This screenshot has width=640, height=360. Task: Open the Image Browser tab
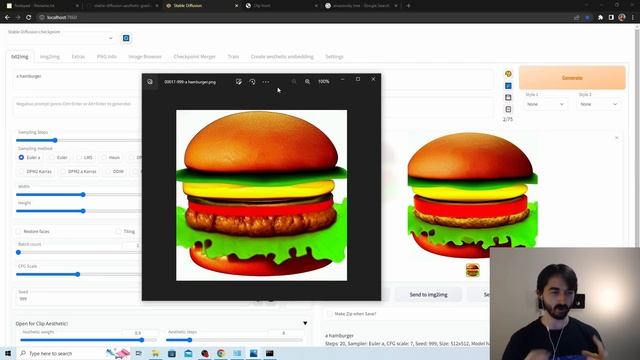145,57
